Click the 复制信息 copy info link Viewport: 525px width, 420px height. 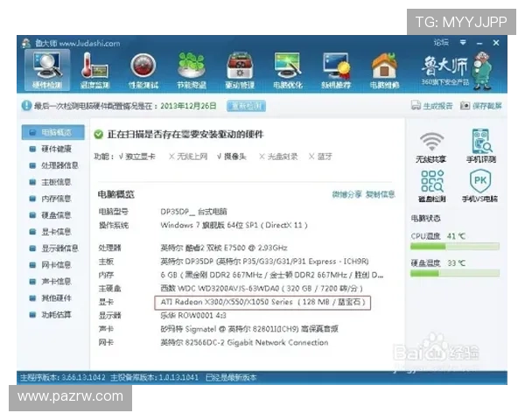(x=380, y=194)
